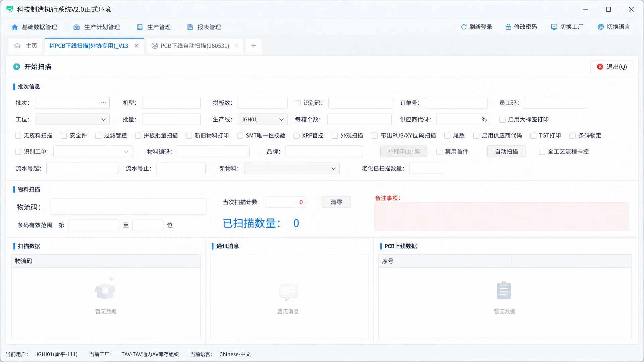Enable TGT打印 checkbox
Image resolution: width=644 pixels, height=362 pixels.
point(533,136)
